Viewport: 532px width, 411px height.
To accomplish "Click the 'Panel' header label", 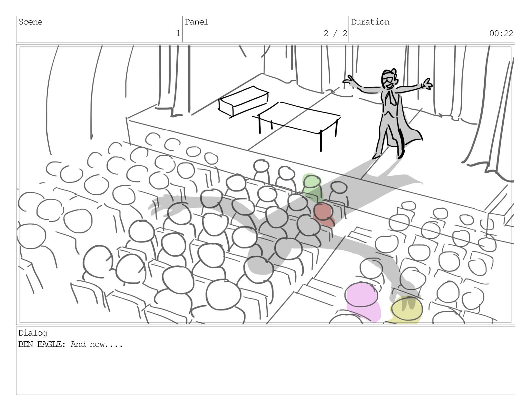I will coord(196,22).
